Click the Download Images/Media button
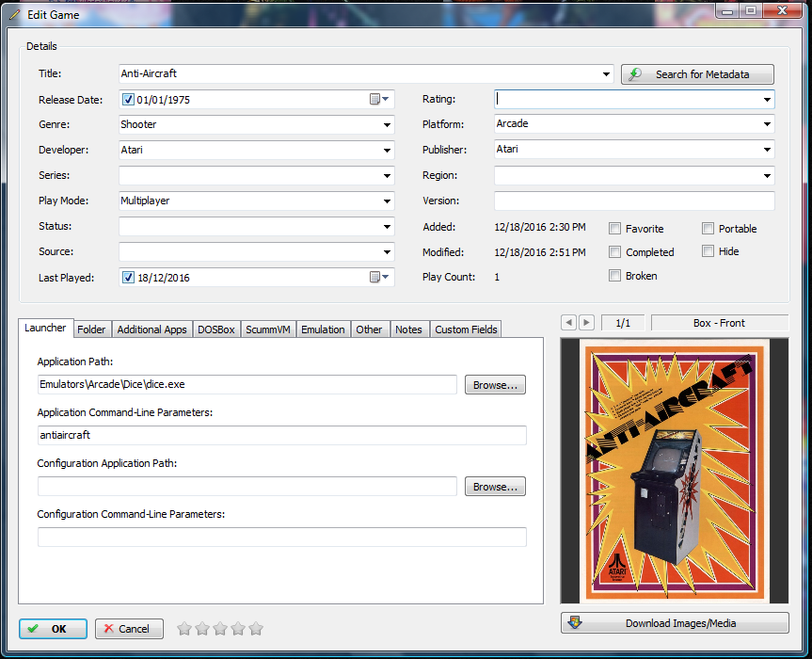Image resolution: width=812 pixels, height=659 pixels. click(x=675, y=623)
